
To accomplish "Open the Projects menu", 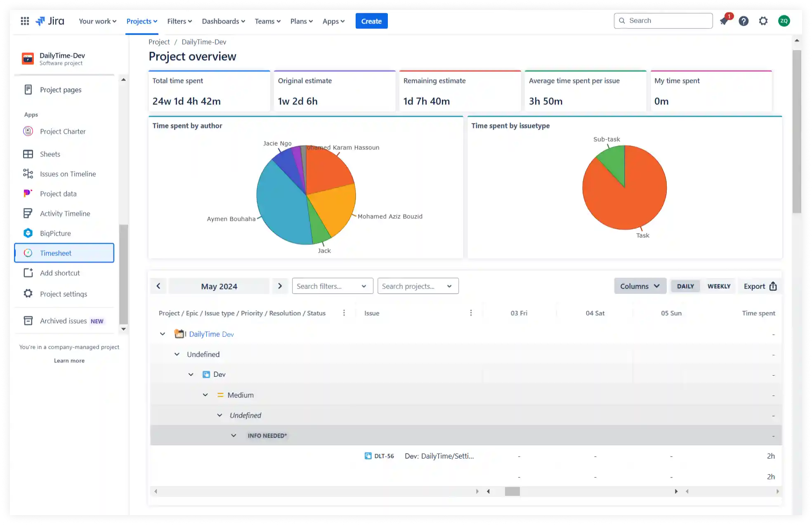I will click(142, 21).
